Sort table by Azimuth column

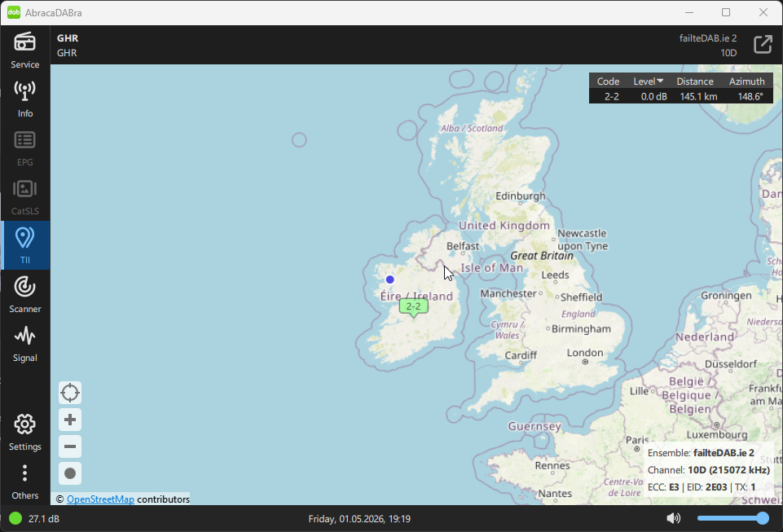pyautogui.click(x=746, y=81)
